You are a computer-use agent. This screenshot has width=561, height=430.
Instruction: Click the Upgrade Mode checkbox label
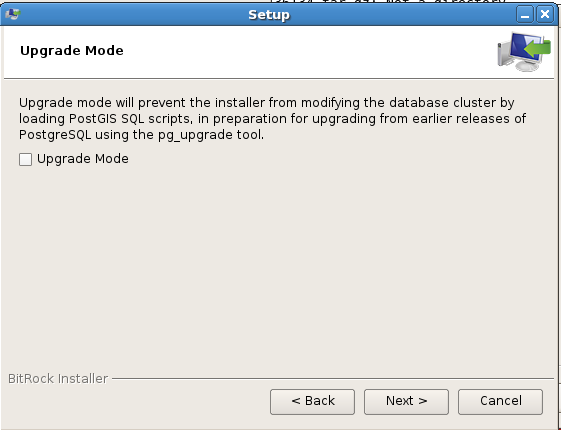point(83,159)
